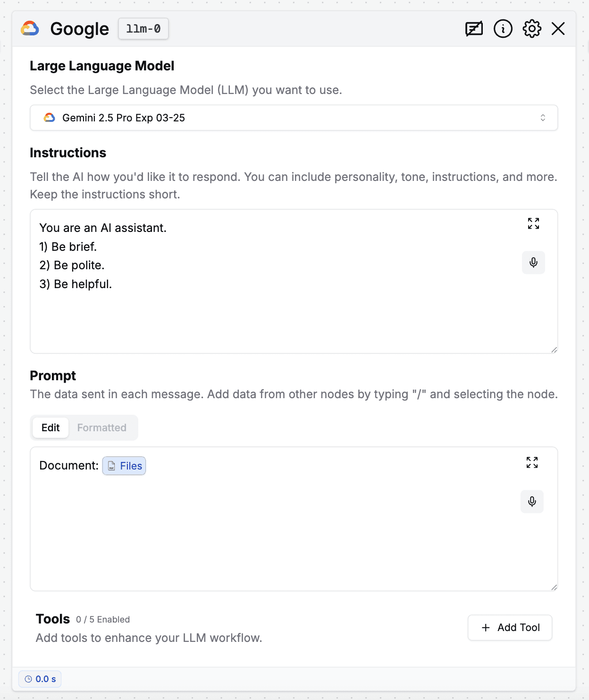
Task: Click the '2) Be polite.' line
Action: 72,265
